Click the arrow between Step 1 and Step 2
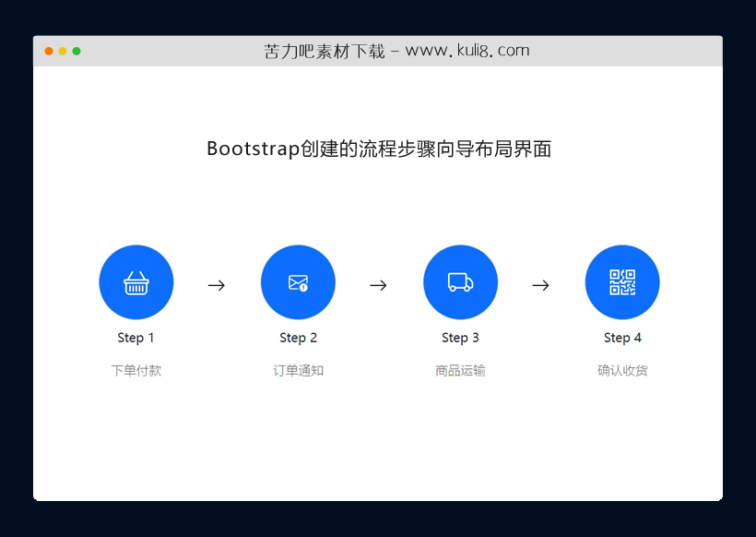The image size is (756, 537). 217,286
